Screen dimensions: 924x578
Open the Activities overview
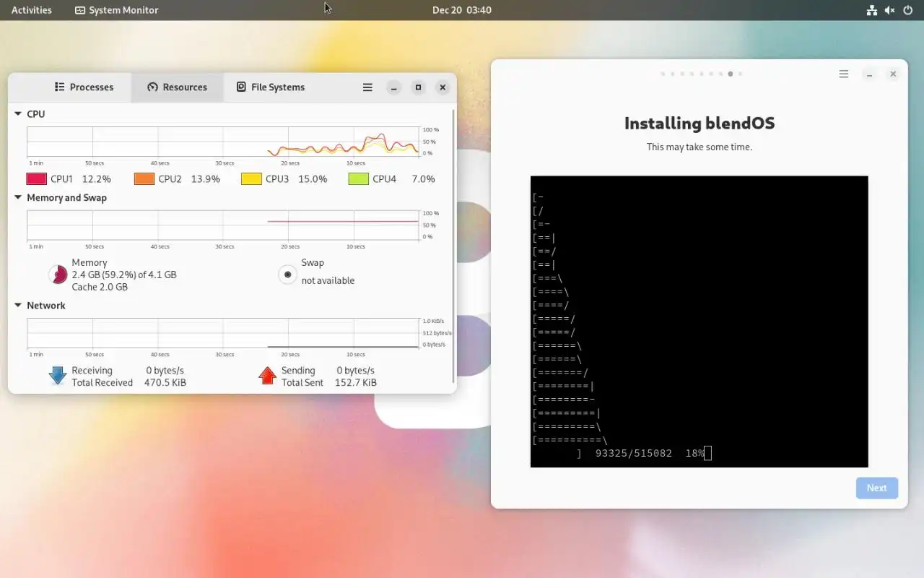[x=32, y=10]
